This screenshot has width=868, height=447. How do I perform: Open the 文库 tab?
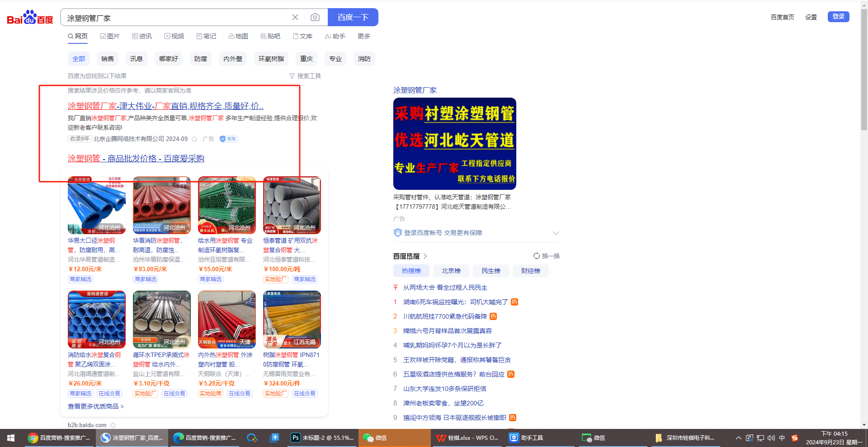click(302, 36)
